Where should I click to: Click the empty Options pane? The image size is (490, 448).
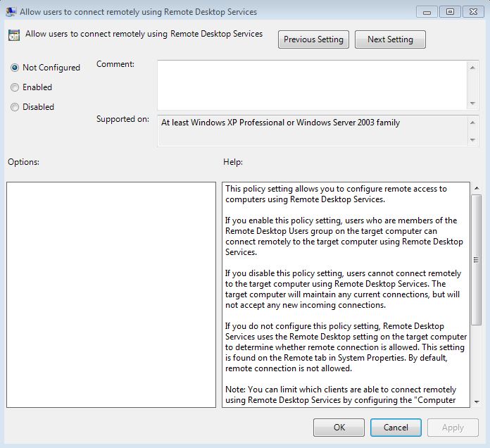(x=111, y=295)
